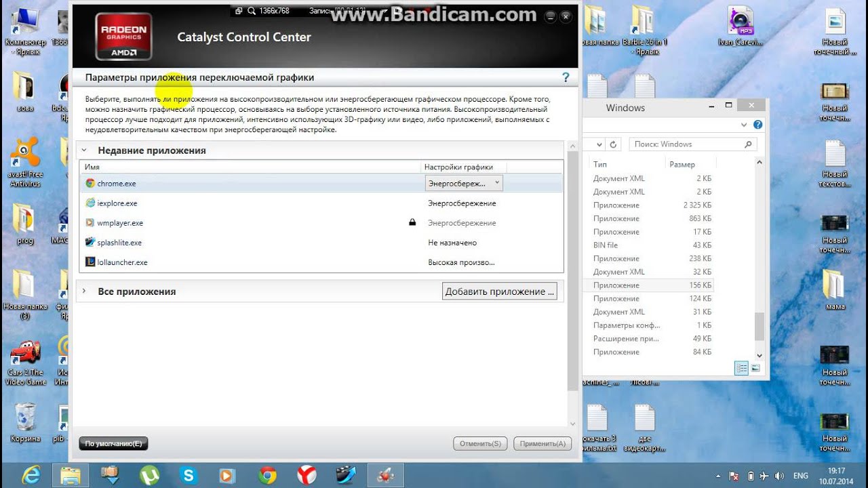The image size is (868, 488).
Task: Expand the ribbon chevron in explorer
Action: point(745,125)
